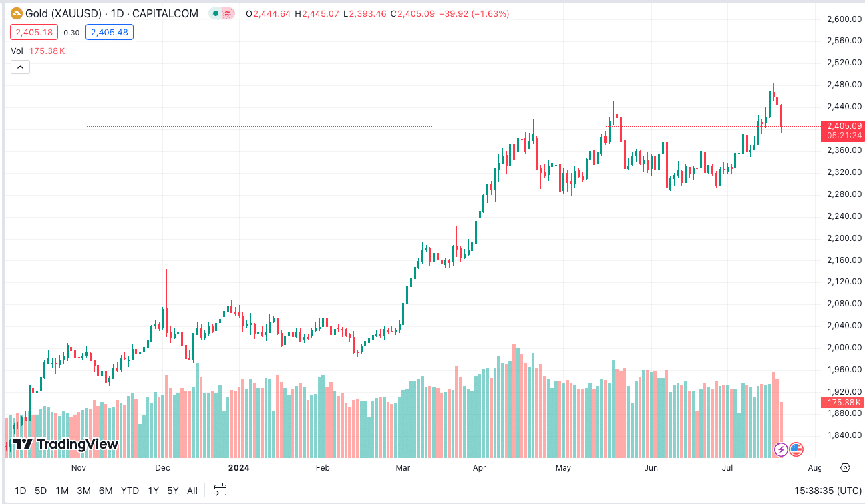Click the Jul label on time axis
Viewport: 865px width, 504px height.
coord(727,468)
